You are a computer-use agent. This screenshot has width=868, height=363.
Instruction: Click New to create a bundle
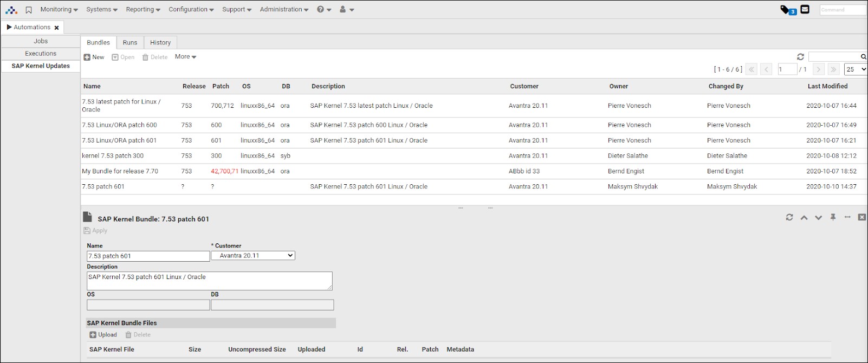tap(94, 57)
